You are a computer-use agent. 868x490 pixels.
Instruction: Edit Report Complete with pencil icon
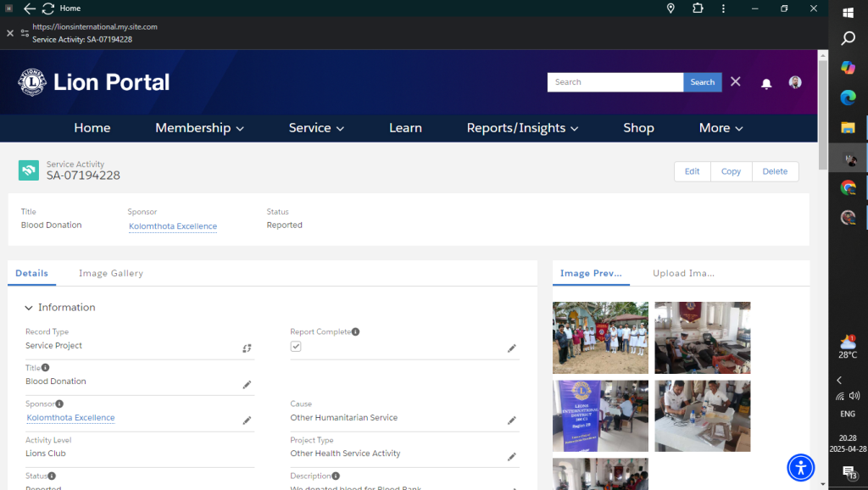pyautogui.click(x=511, y=348)
